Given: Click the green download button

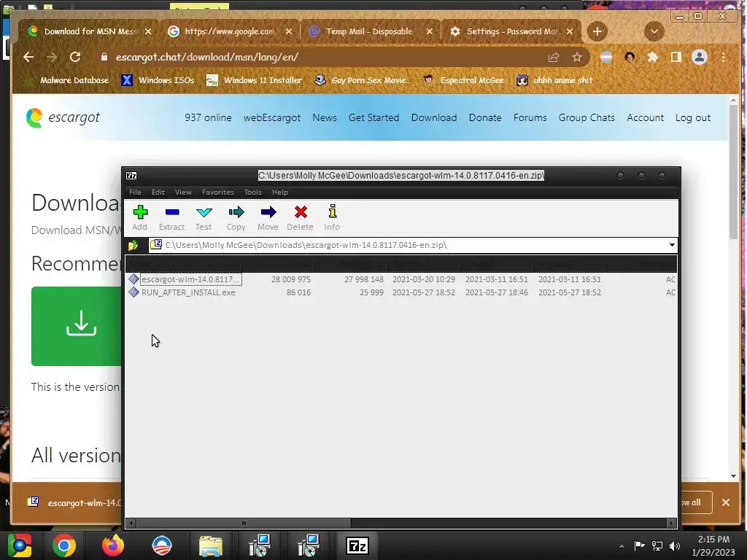Looking at the screenshot, I should coord(77,326).
